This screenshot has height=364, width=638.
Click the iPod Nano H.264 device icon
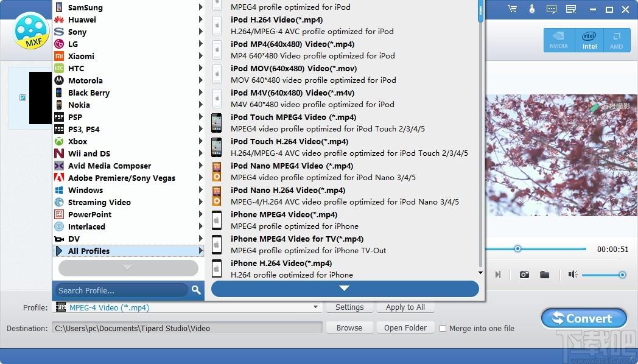217,196
